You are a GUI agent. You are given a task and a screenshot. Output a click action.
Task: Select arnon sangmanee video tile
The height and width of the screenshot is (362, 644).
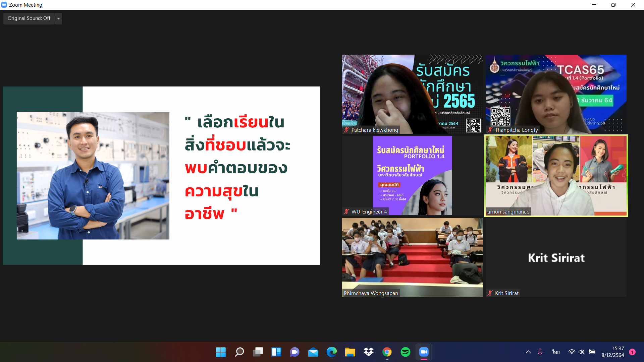click(x=556, y=176)
